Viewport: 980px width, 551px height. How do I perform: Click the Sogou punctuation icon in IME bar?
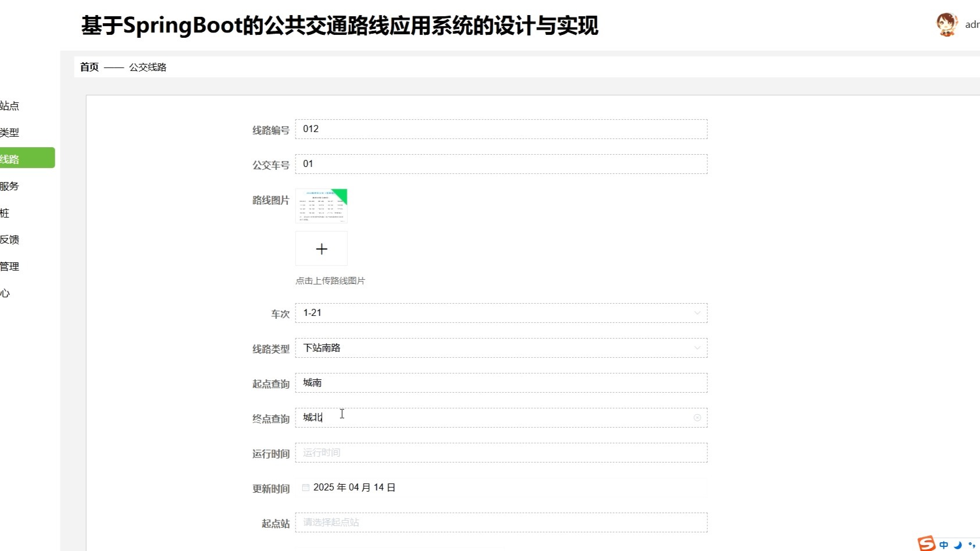click(971, 545)
